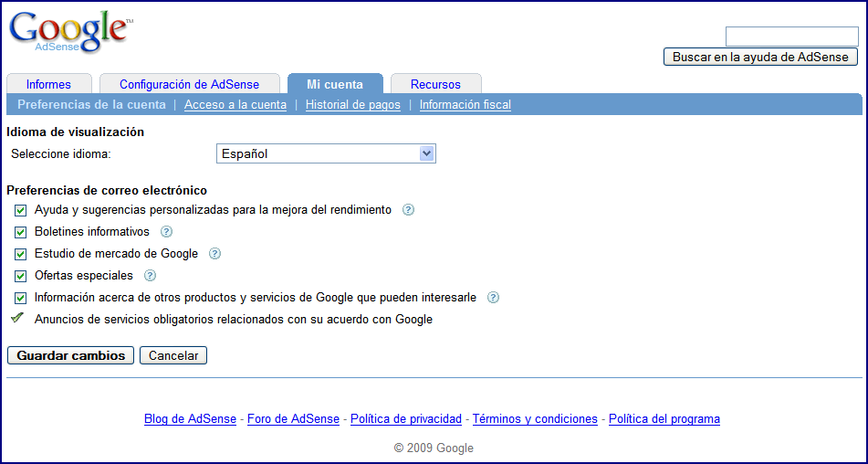Uncheck Ayuda y sugerencias personalizadas checkbox

(21, 210)
